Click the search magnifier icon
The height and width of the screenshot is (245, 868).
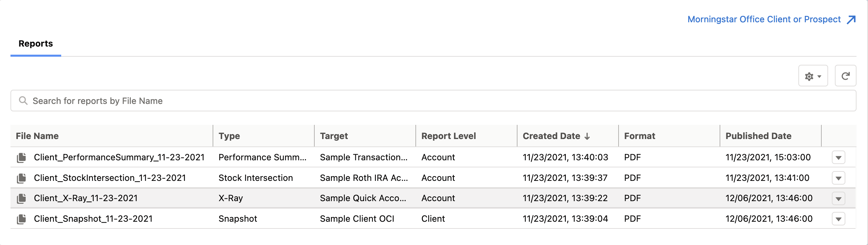pos(23,101)
